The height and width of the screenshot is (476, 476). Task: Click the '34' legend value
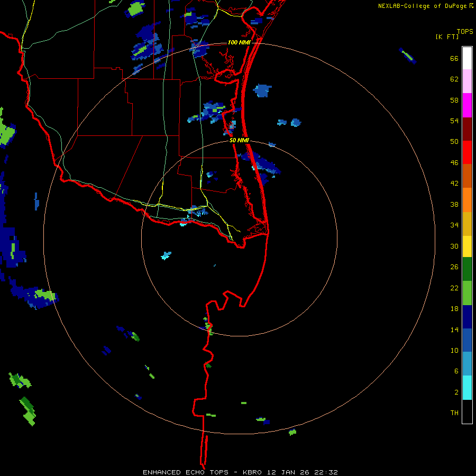pyautogui.click(x=454, y=225)
